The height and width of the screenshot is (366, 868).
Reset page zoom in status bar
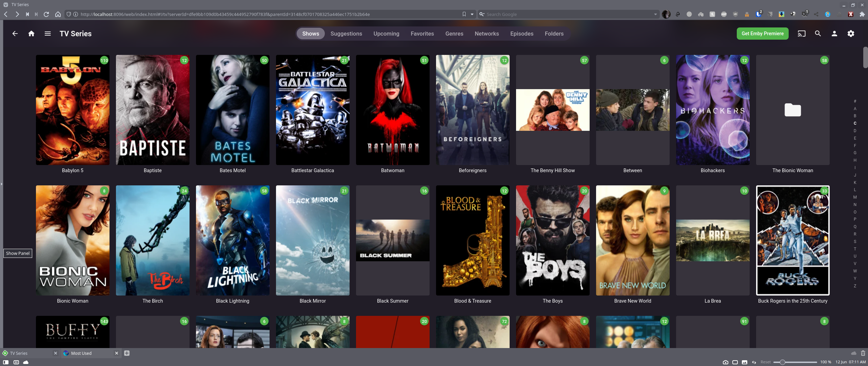coord(765,362)
